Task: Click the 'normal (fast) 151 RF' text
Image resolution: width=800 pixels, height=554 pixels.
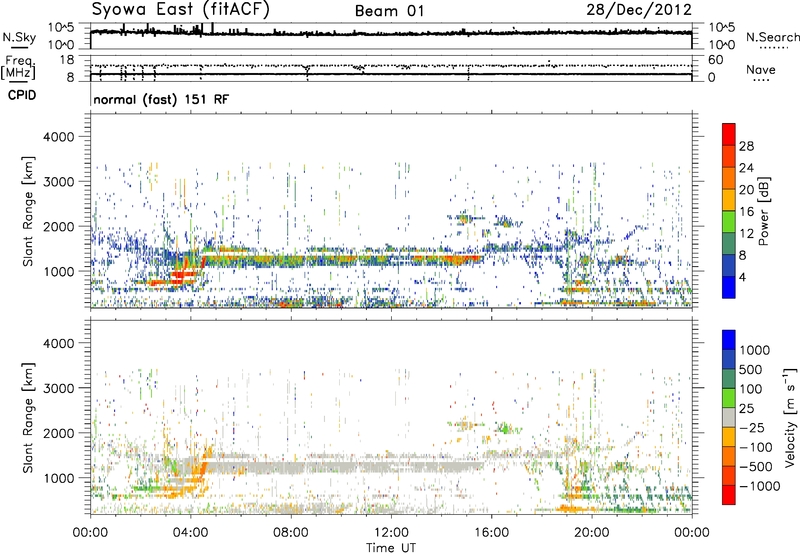Action: 161,99
